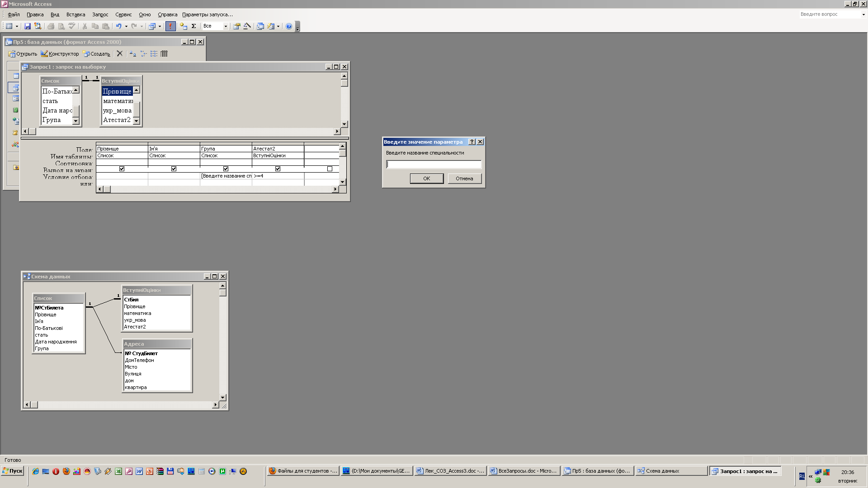Click the Run query exclamation icon
Viewport: 868px width, 488px height.
click(170, 26)
